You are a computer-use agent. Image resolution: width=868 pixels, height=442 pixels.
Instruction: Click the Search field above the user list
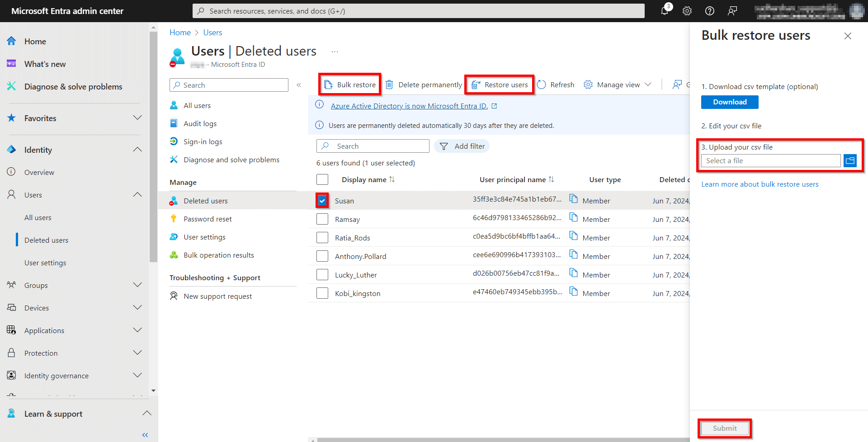point(373,146)
